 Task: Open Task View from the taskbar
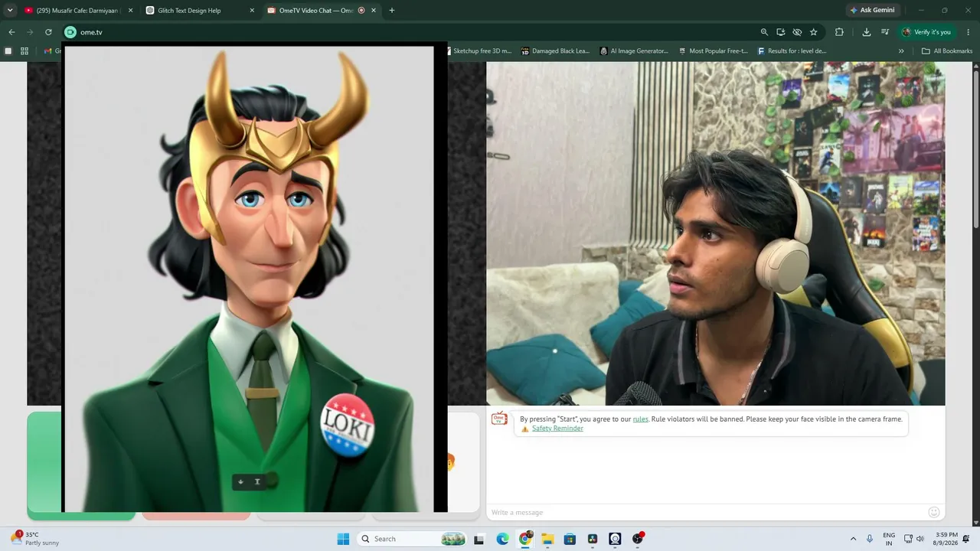479,539
